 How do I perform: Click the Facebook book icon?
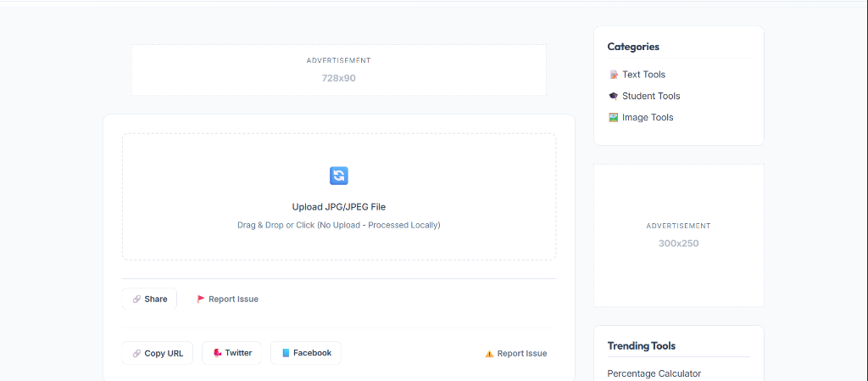point(286,353)
